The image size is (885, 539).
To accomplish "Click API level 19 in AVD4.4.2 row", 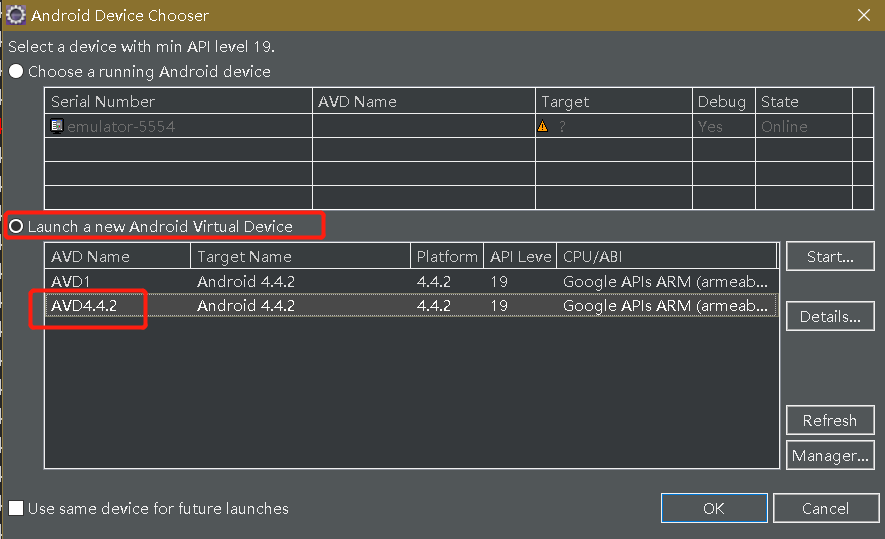I will click(x=499, y=305).
